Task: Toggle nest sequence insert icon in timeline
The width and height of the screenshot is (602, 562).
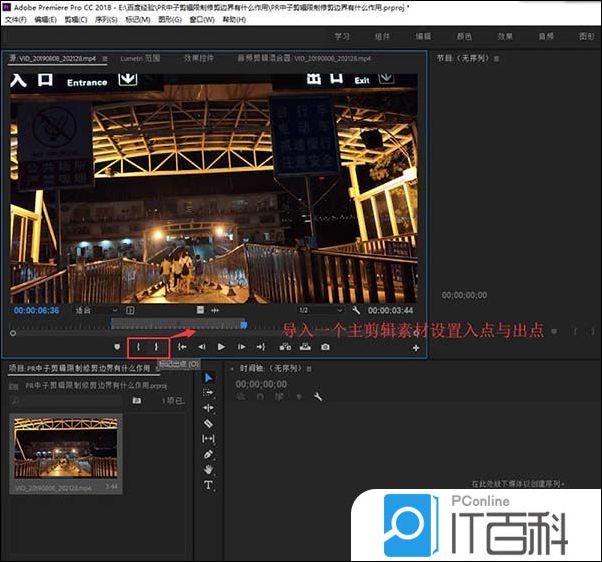Action: click(x=241, y=397)
